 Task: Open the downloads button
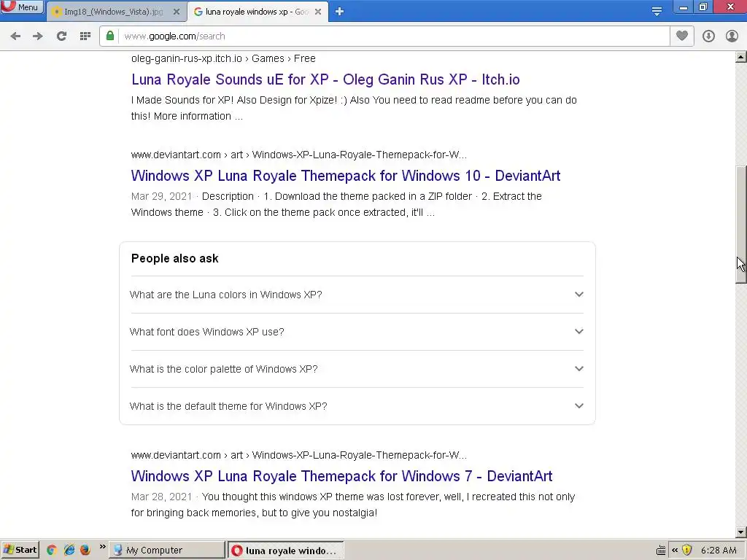[x=708, y=36]
